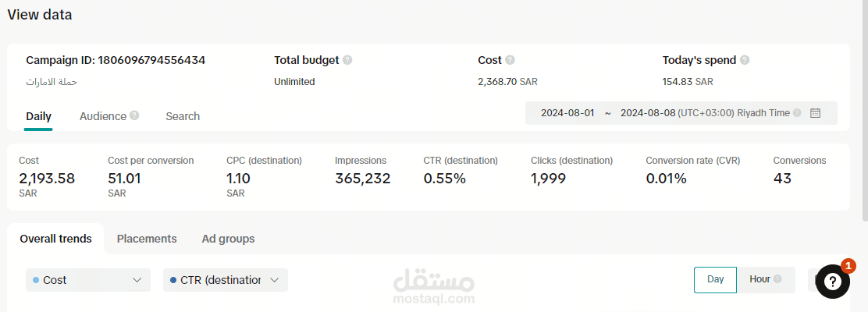Select the Daily tab

tap(38, 116)
